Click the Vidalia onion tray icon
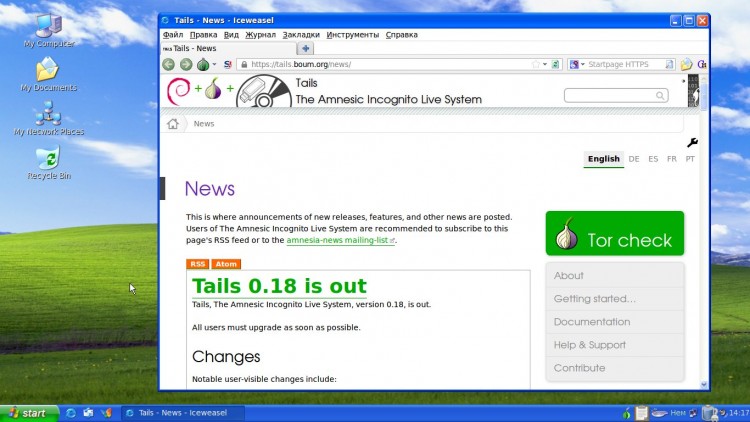The width and height of the screenshot is (750, 422). click(x=627, y=413)
